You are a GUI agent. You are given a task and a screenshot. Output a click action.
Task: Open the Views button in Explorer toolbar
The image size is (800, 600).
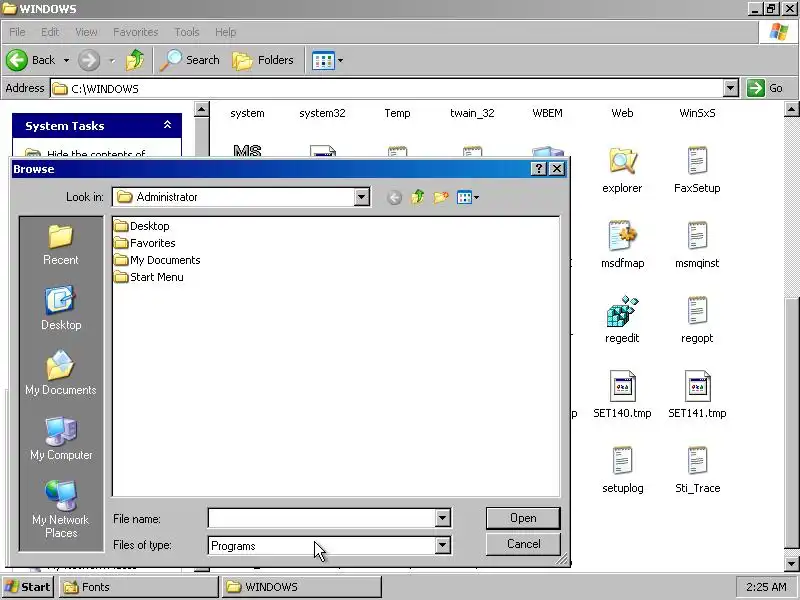pyautogui.click(x=323, y=60)
